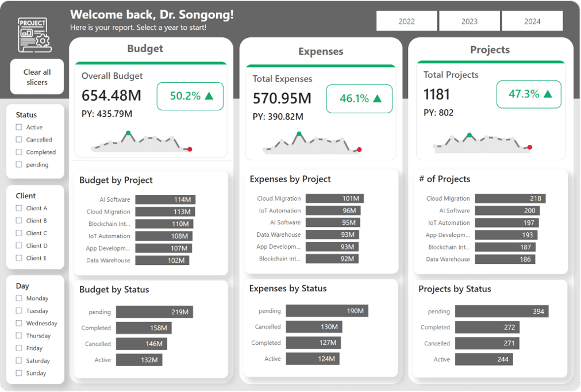The height and width of the screenshot is (392, 581).
Task: Click the green triangle beside 47.3%
Action: tap(548, 94)
